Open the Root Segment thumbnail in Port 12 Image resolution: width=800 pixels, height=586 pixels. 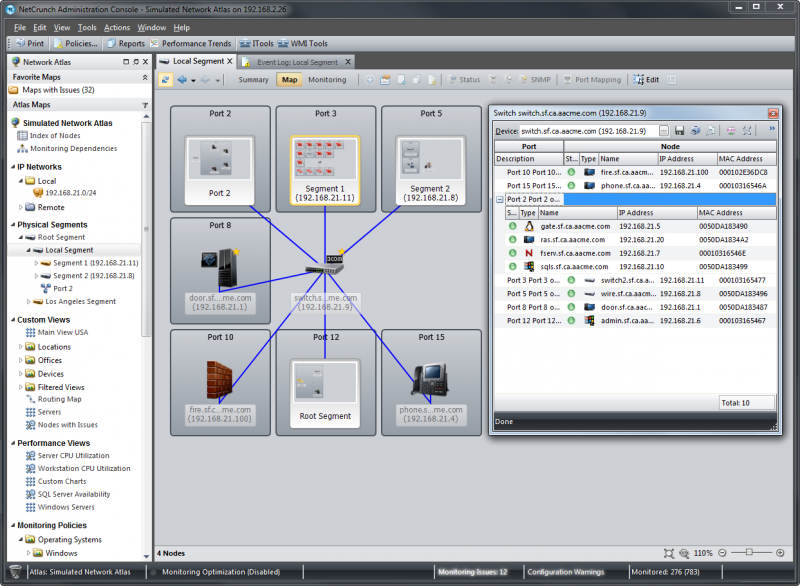[x=325, y=393]
